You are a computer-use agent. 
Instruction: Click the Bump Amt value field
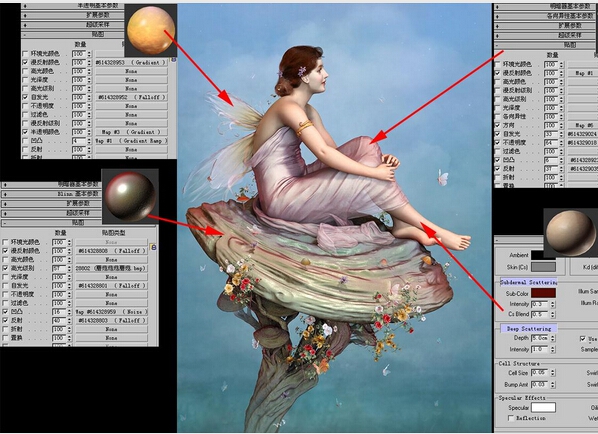(540, 384)
